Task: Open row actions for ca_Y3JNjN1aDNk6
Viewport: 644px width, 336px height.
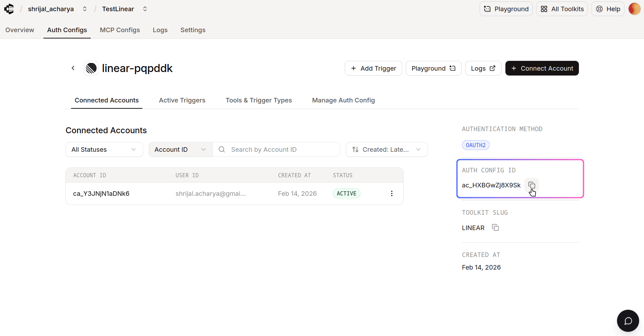Action: (x=392, y=193)
